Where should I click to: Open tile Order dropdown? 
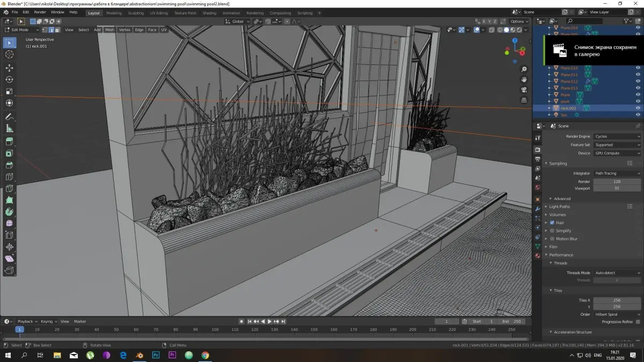(x=617, y=314)
